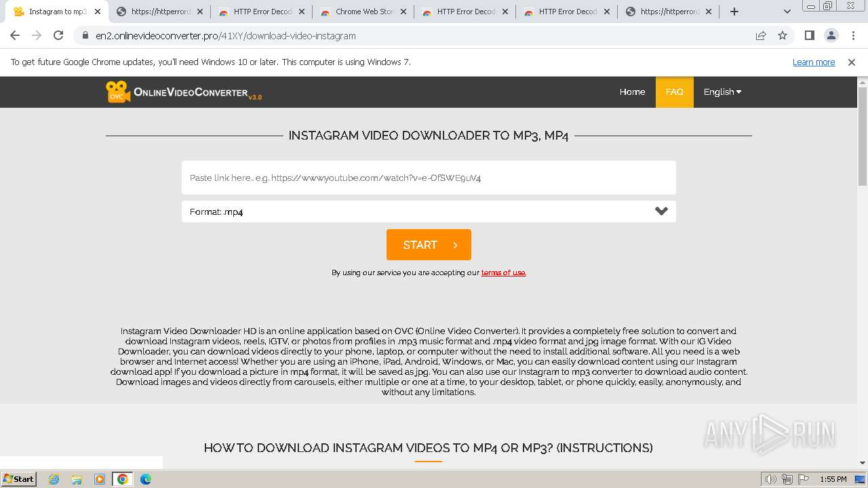The image size is (868, 488).
Task: Switch to the Chrome Web Store tab
Action: click(x=363, y=12)
